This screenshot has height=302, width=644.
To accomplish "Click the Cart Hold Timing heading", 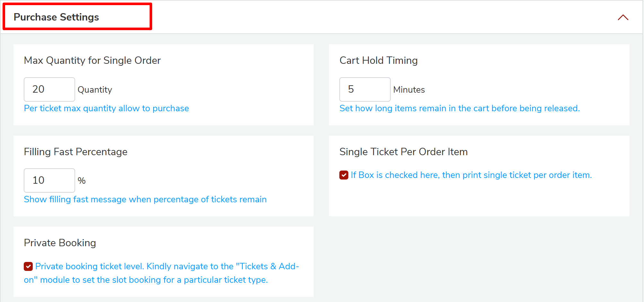I will click(379, 60).
